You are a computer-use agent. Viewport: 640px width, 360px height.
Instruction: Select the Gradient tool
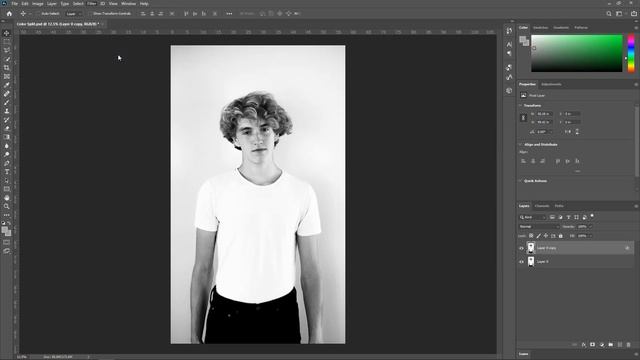(x=7, y=137)
